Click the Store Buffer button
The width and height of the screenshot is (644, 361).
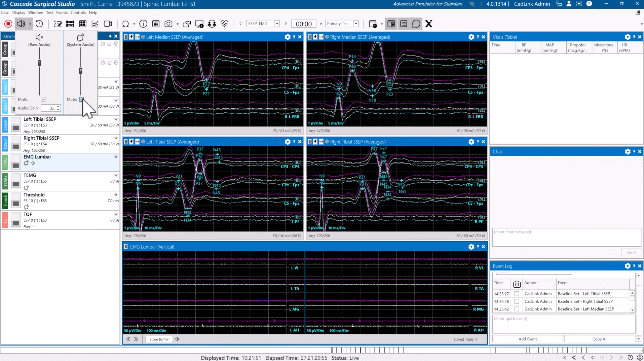(159, 339)
